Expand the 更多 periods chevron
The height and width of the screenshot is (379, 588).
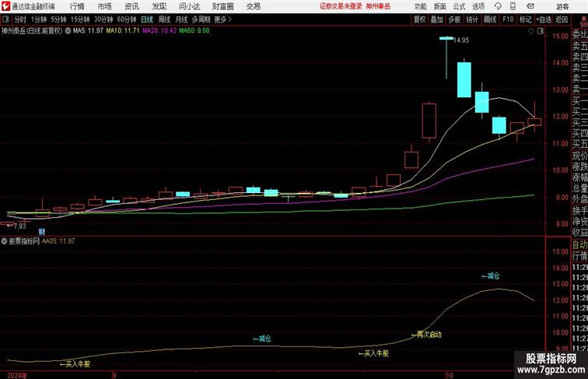click(230, 19)
